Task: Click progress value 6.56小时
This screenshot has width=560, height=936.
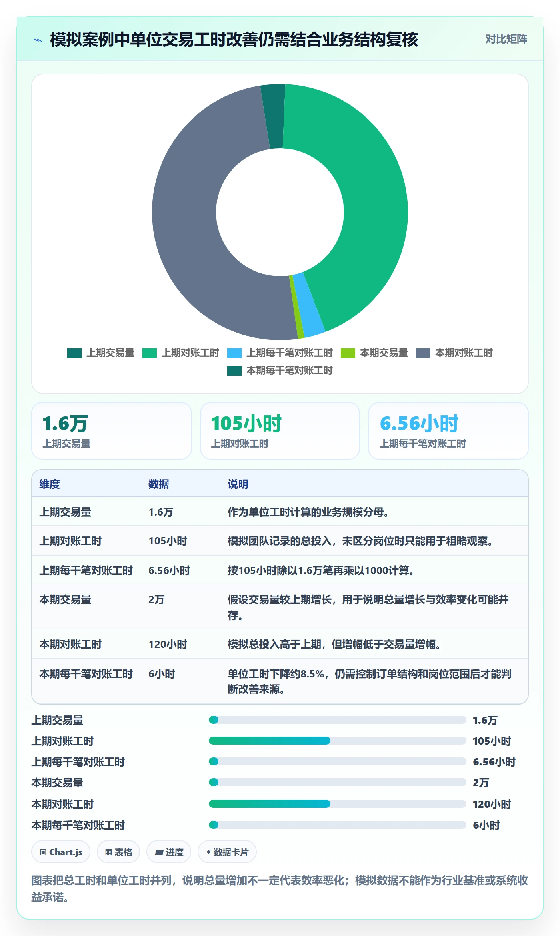Action: 494,762
